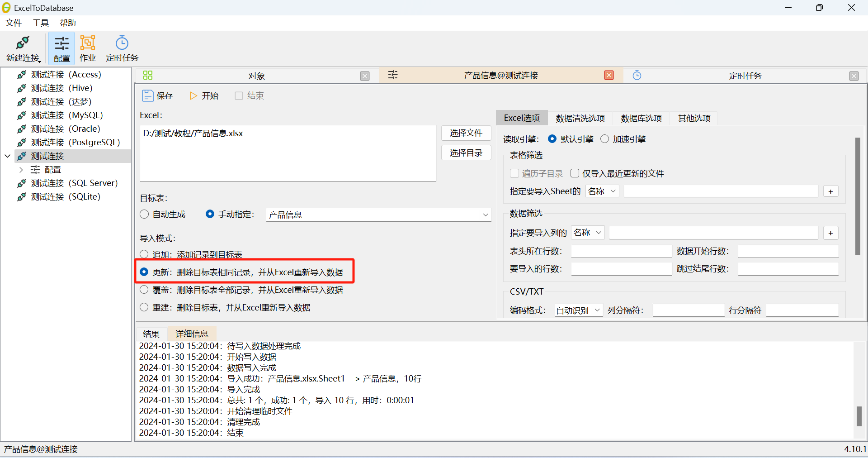Open the 编码格式 自动识别 dropdown
This screenshot has height=458, width=868.
[579, 310]
